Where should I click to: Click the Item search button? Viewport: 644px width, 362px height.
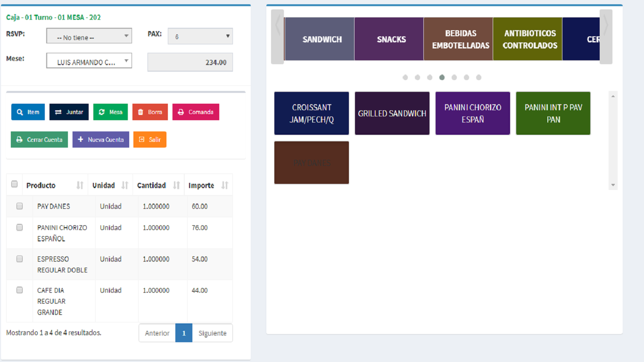click(x=28, y=112)
